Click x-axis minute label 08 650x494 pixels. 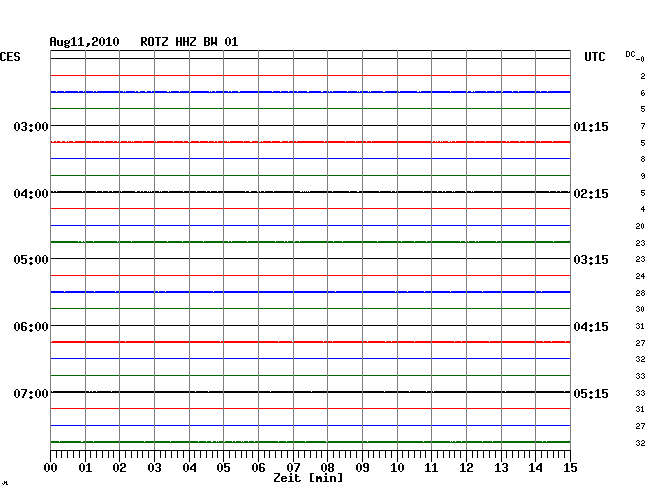[327, 468]
